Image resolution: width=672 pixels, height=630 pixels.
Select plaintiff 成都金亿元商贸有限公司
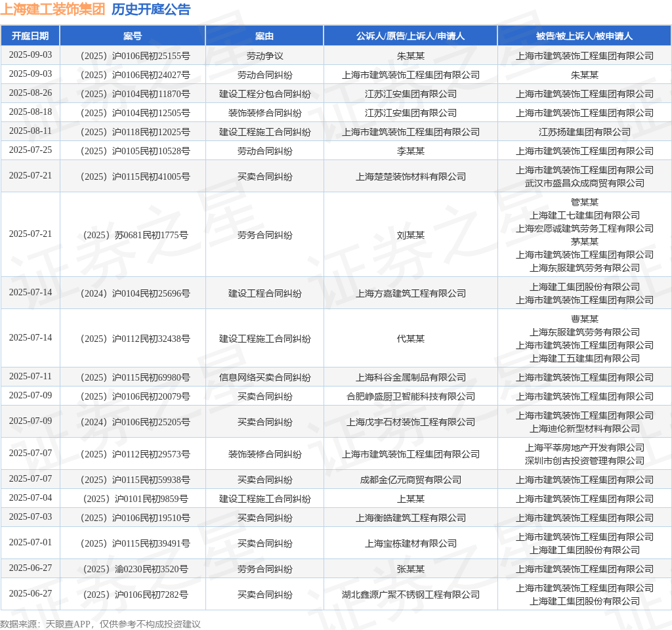[x=411, y=480]
